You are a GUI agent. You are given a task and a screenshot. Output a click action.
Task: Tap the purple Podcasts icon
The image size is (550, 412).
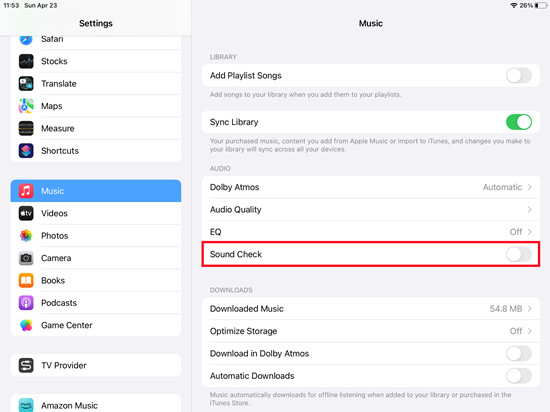(26, 303)
